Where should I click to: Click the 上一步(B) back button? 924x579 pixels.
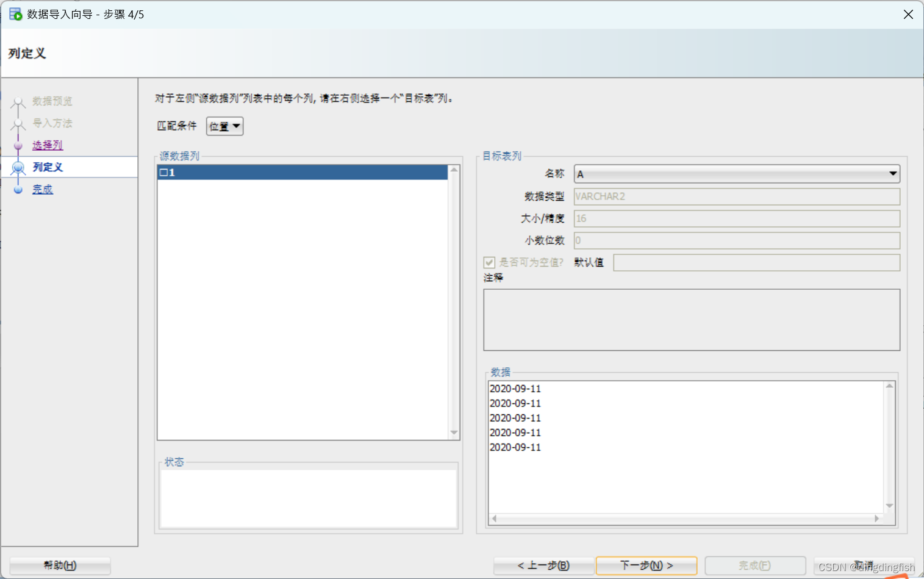(543, 566)
